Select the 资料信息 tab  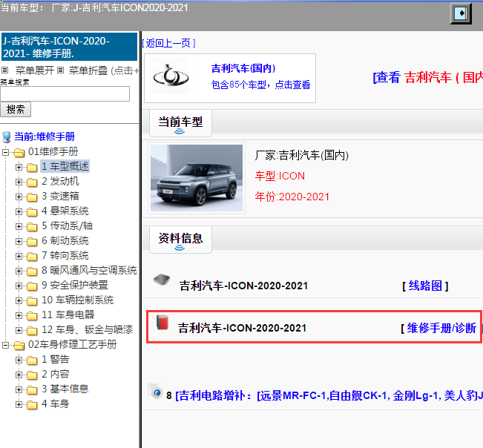tap(180, 240)
